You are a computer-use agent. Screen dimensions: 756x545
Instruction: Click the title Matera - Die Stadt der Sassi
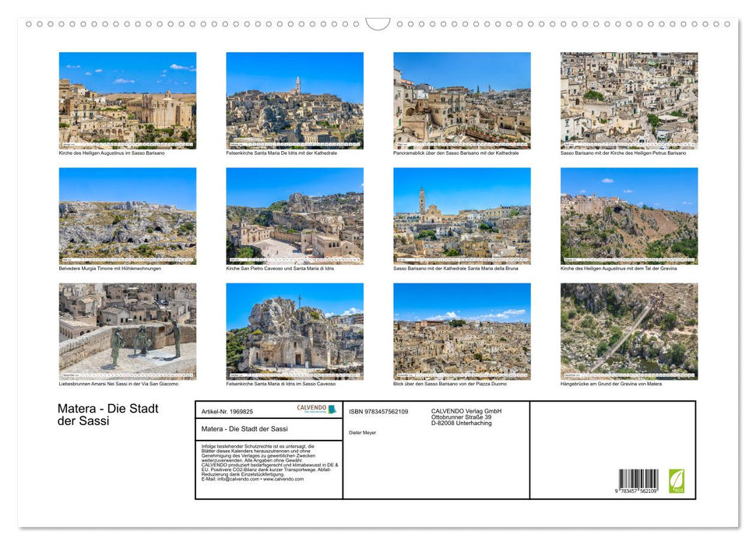point(109,415)
